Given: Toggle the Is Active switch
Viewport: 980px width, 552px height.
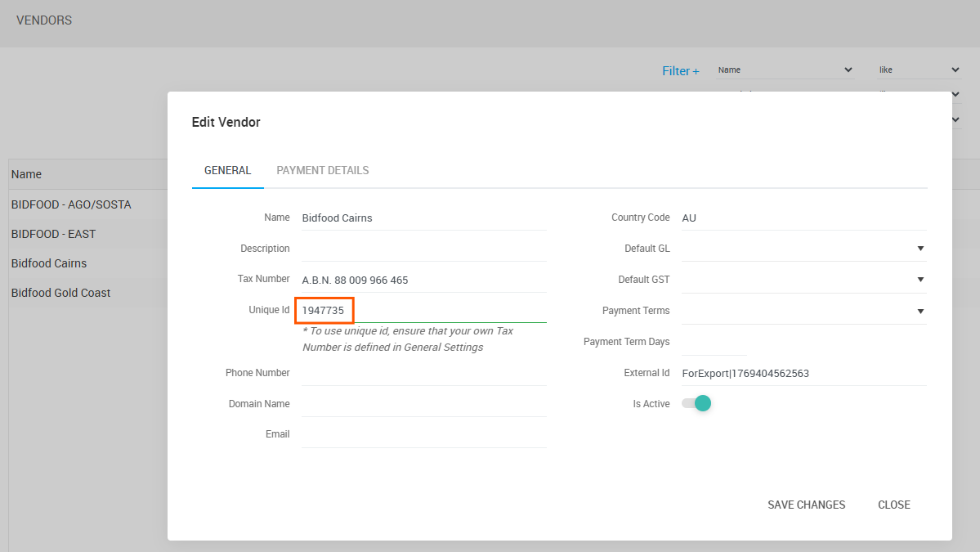Looking at the screenshot, I should (x=696, y=403).
